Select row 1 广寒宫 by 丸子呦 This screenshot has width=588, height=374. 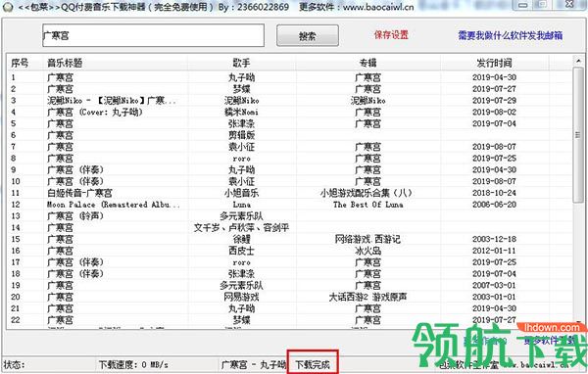[x=290, y=77]
